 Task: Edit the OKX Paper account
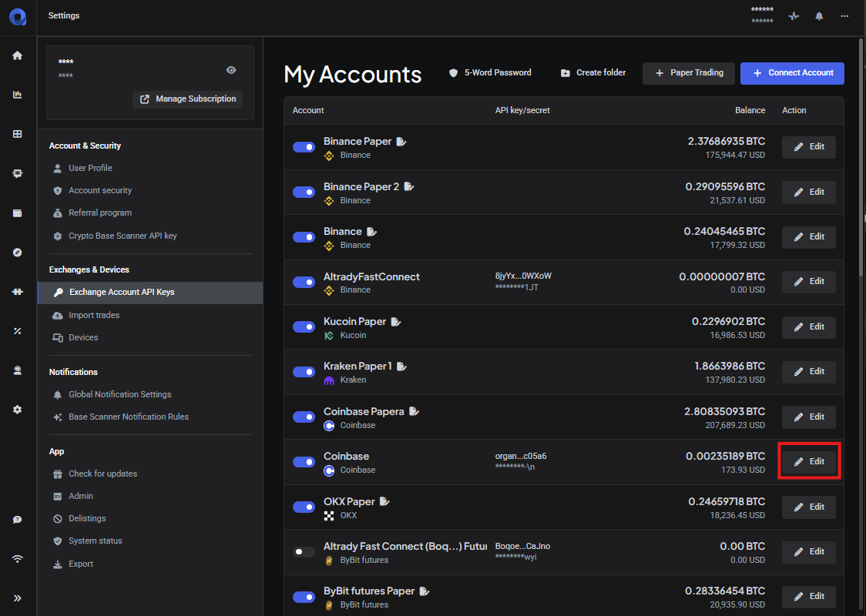(x=809, y=507)
